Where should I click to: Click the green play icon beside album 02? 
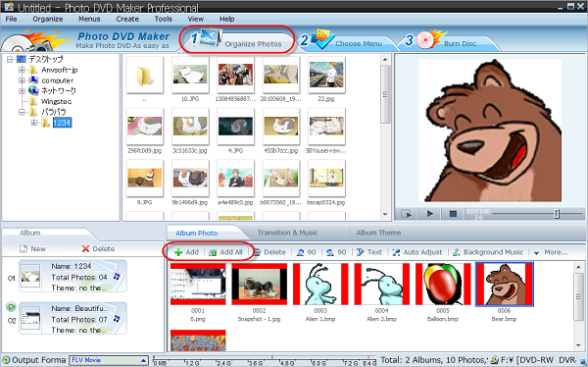click(11, 307)
